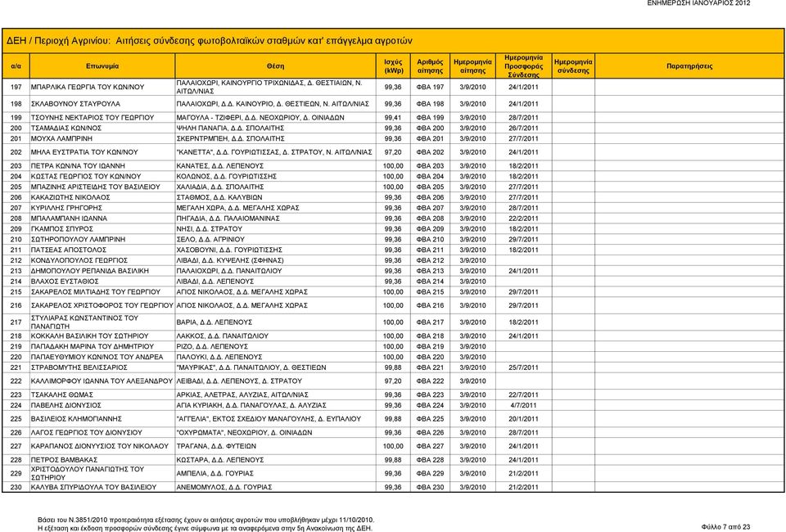Click offer date '20/1/2011'
The height and width of the screenshot is (532, 786).
tap(523, 419)
